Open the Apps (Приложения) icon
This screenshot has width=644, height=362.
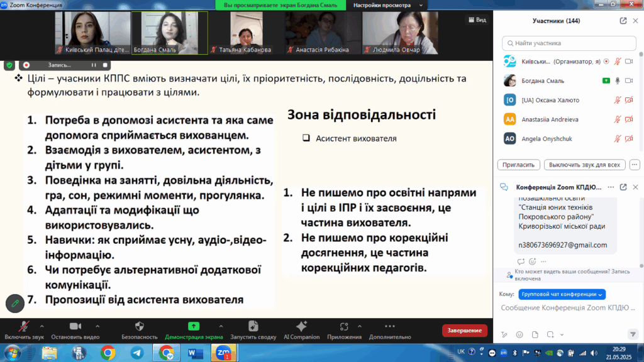click(x=344, y=327)
